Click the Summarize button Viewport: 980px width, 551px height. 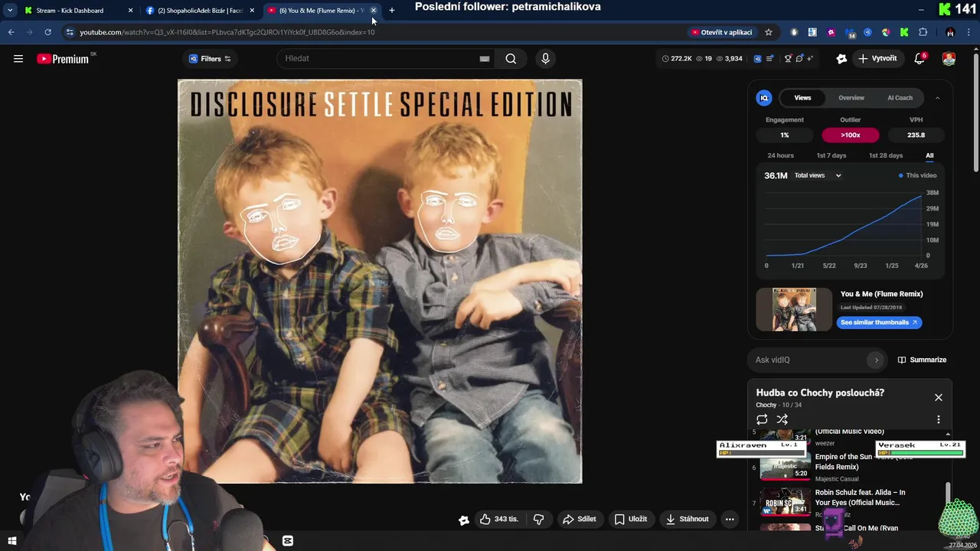[x=922, y=360]
